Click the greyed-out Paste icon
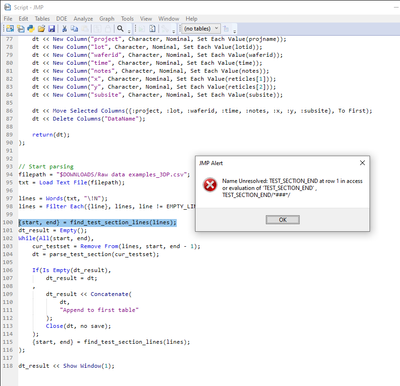The image size is (400, 386). (85, 29)
